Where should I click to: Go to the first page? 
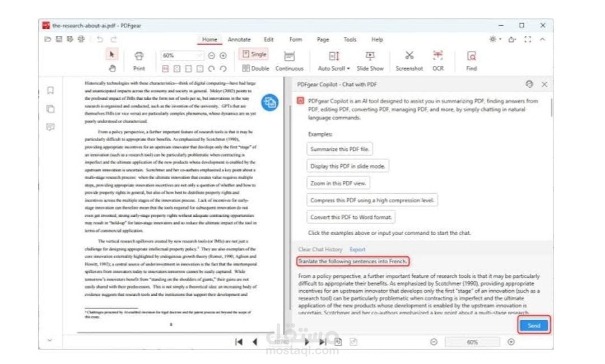click(x=239, y=342)
